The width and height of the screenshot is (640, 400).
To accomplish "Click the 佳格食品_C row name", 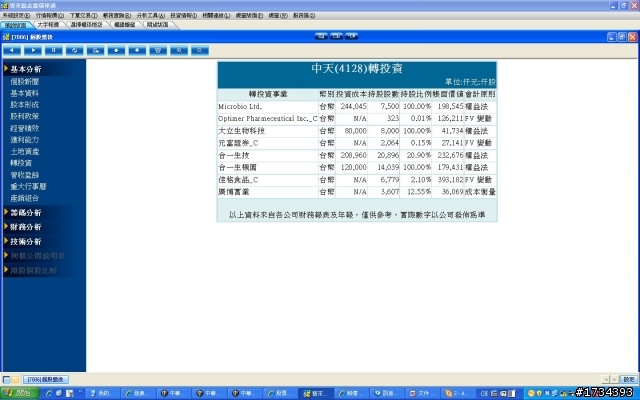I will coord(238,180).
